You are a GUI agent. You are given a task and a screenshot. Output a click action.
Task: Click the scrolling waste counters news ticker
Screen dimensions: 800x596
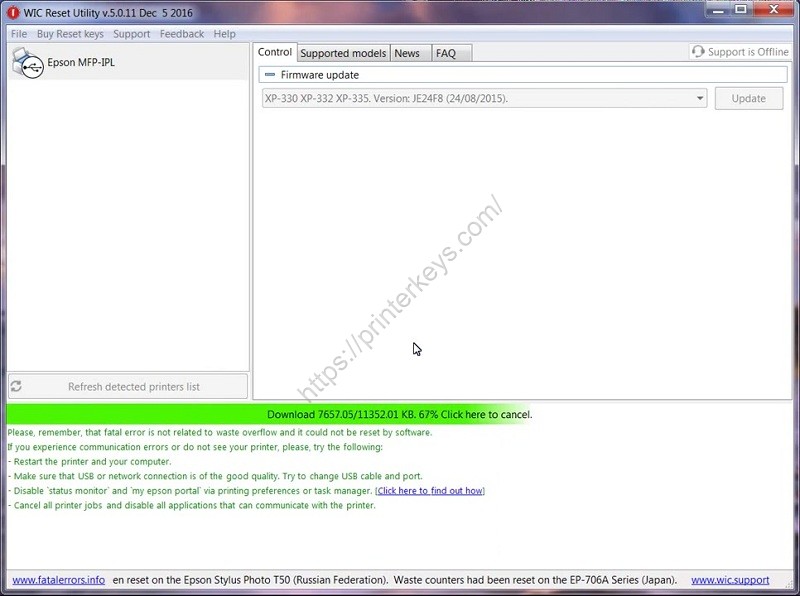tap(395, 580)
